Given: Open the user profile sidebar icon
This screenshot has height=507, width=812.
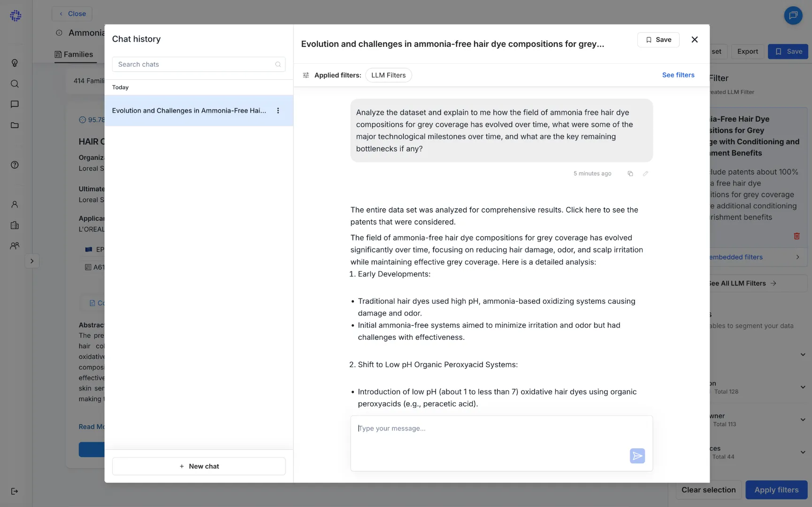Looking at the screenshot, I should coord(15,204).
